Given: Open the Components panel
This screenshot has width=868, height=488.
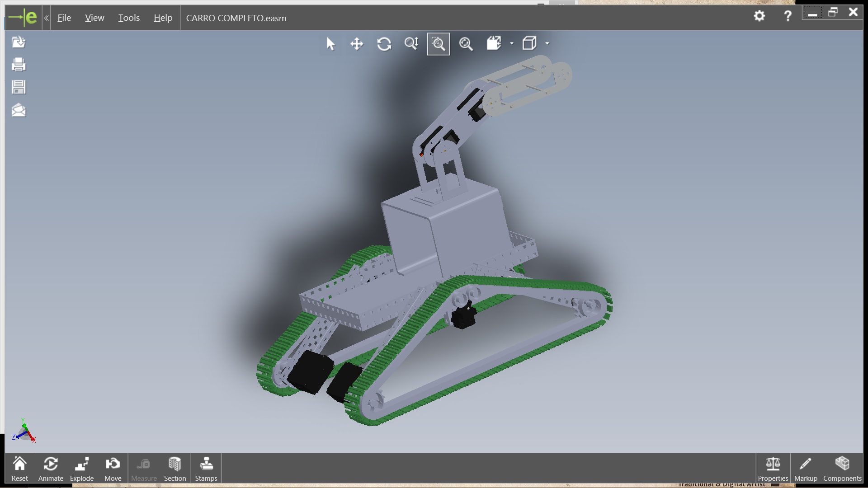Looking at the screenshot, I should (842, 469).
